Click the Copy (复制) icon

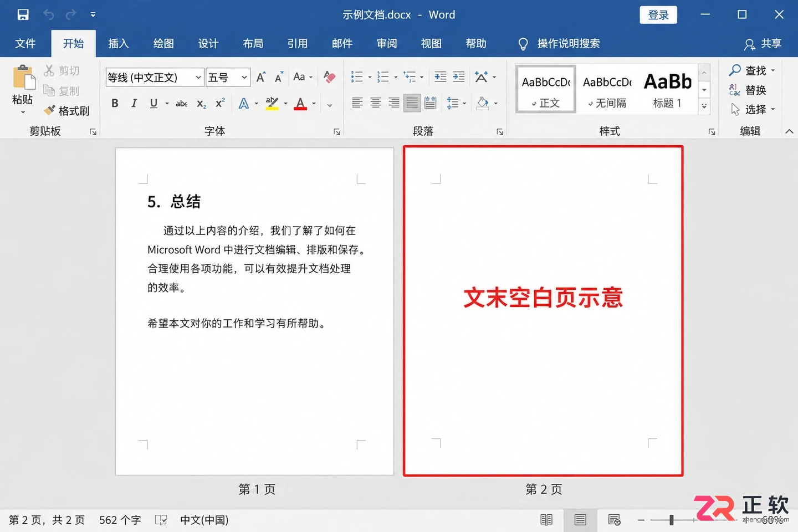[x=49, y=90]
